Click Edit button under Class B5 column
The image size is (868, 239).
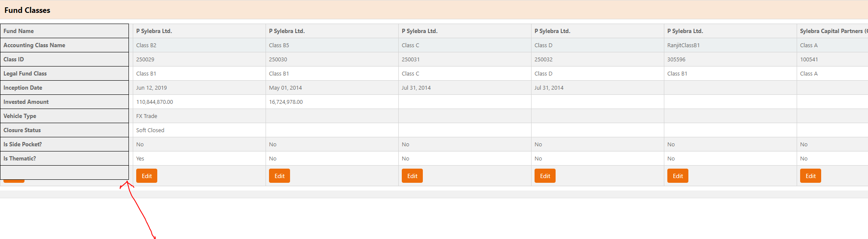(279, 176)
